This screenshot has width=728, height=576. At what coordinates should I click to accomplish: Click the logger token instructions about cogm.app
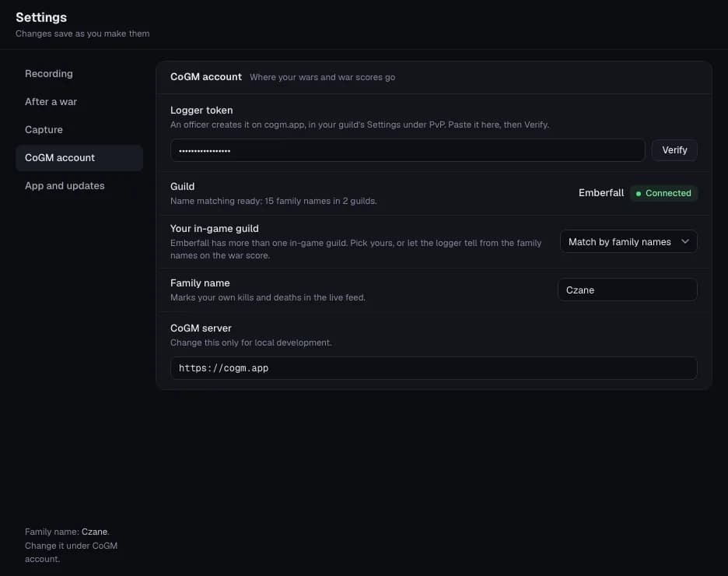click(359, 125)
